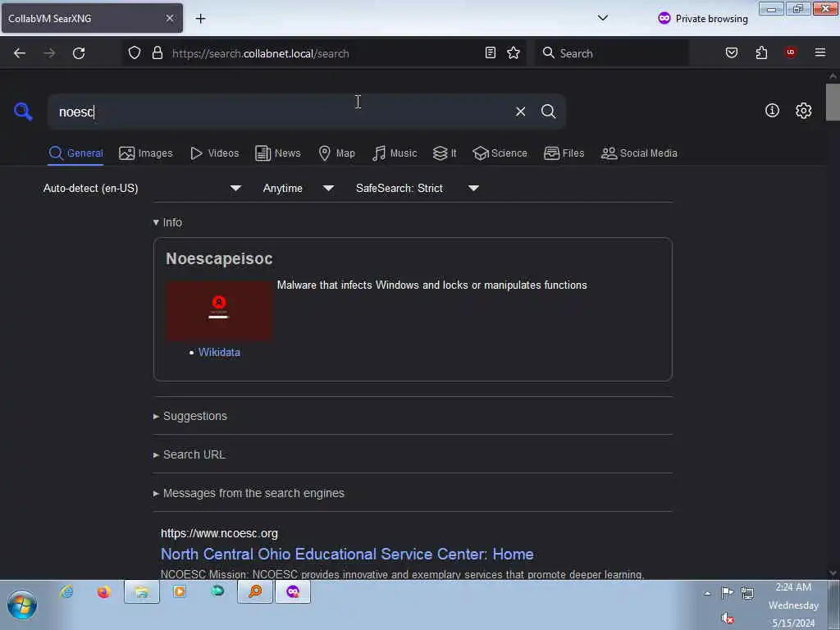Click the site security padlock icon
Viewport: 840px width, 630px height.
pos(157,53)
